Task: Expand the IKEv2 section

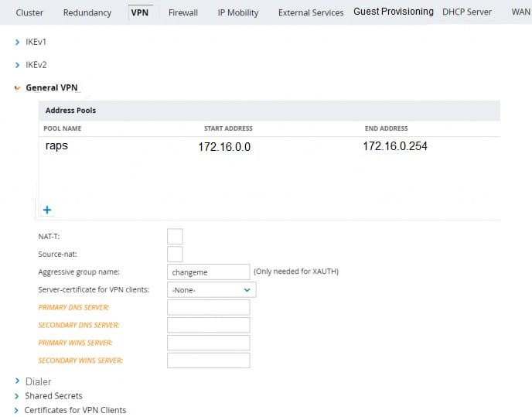Action: (31, 65)
